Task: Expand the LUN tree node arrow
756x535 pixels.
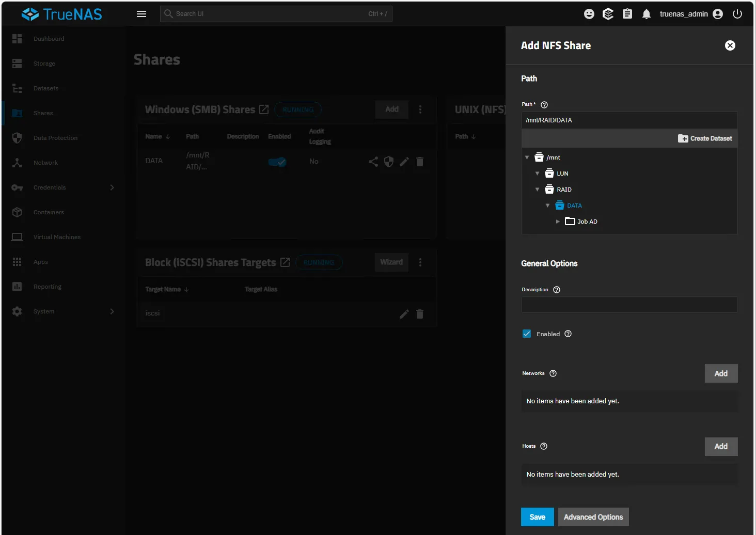Action: point(537,174)
